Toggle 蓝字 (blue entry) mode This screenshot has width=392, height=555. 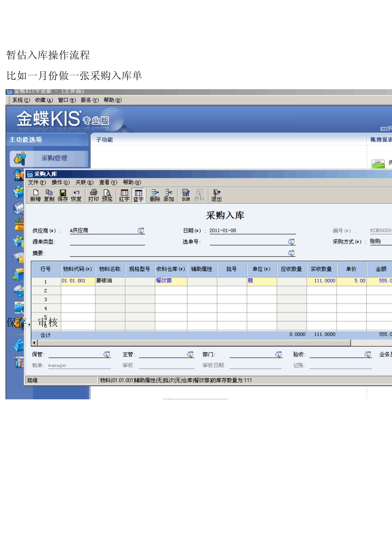[x=138, y=195]
